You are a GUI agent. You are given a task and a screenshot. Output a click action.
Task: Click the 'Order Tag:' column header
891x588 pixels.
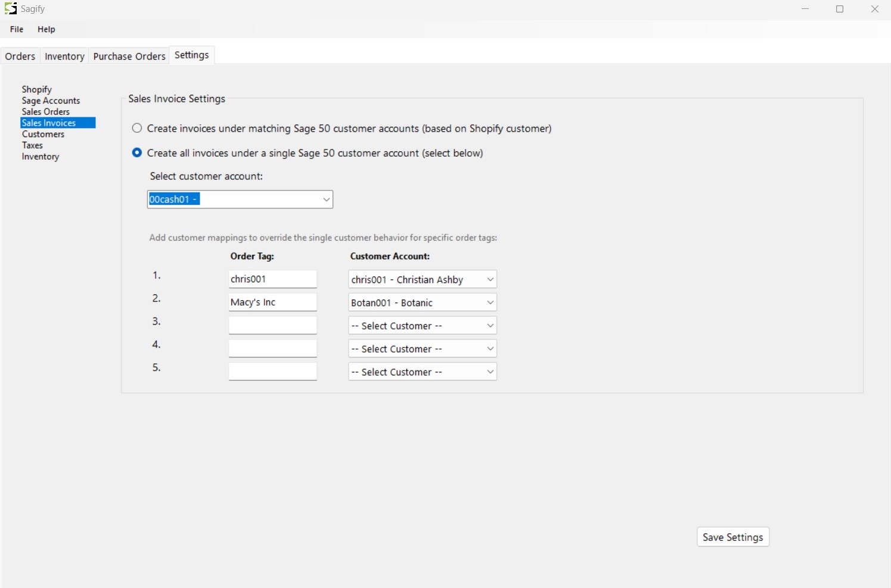[x=252, y=256]
